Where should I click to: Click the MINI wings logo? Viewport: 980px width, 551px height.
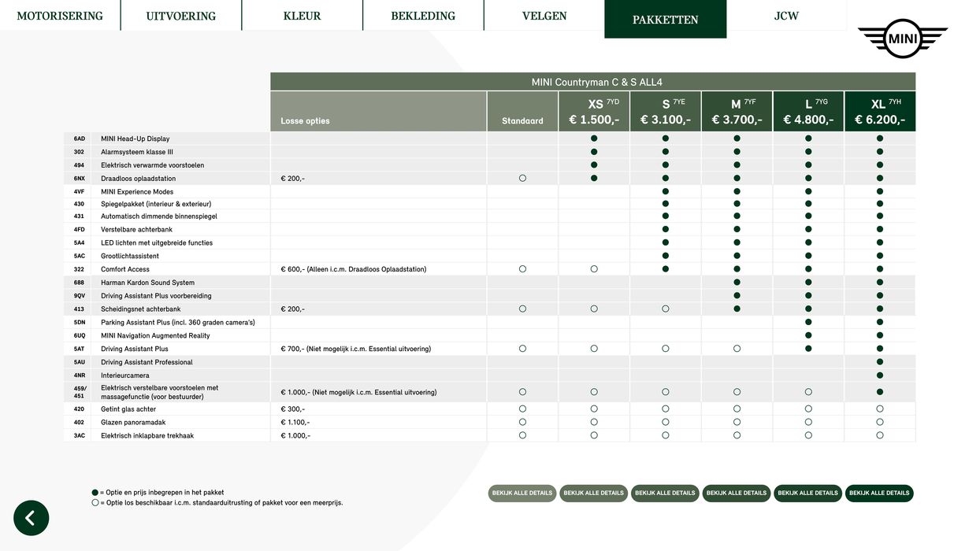point(902,38)
